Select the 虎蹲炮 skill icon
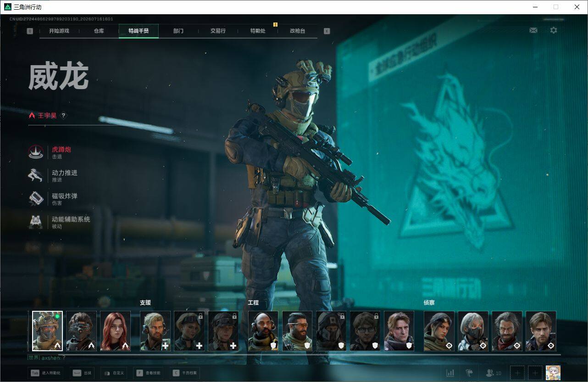Screen dimensions: 588x382 point(36,152)
